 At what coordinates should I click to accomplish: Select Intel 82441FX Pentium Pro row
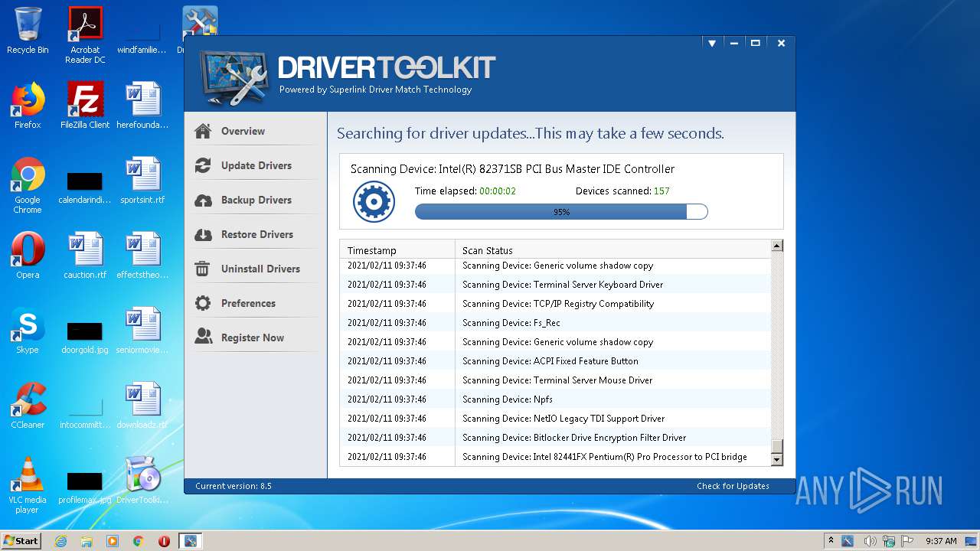556,457
